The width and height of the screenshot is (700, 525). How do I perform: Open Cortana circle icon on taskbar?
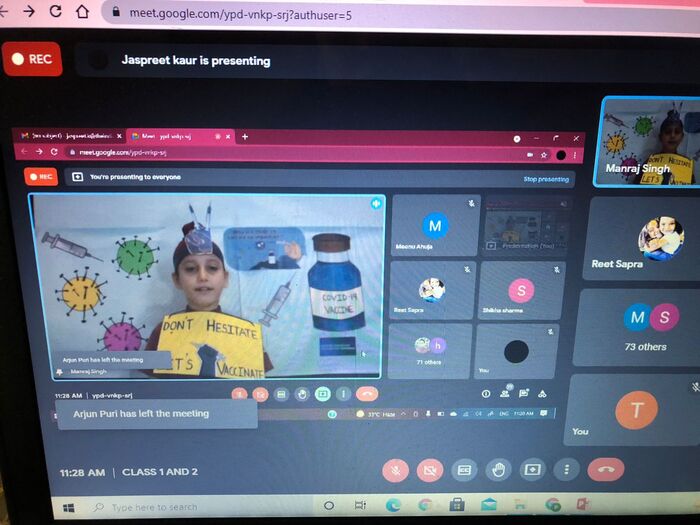click(x=329, y=506)
